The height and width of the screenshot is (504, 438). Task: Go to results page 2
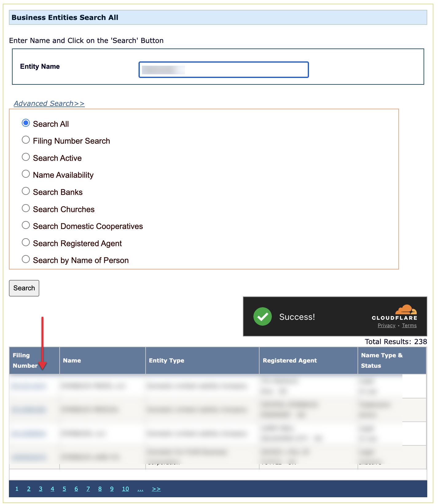click(x=29, y=489)
